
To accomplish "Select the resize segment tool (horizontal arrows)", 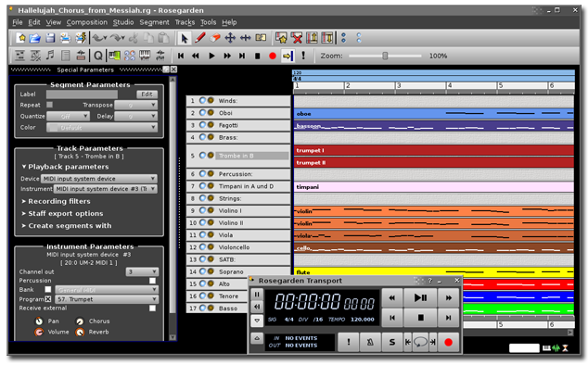I will tap(245, 38).
